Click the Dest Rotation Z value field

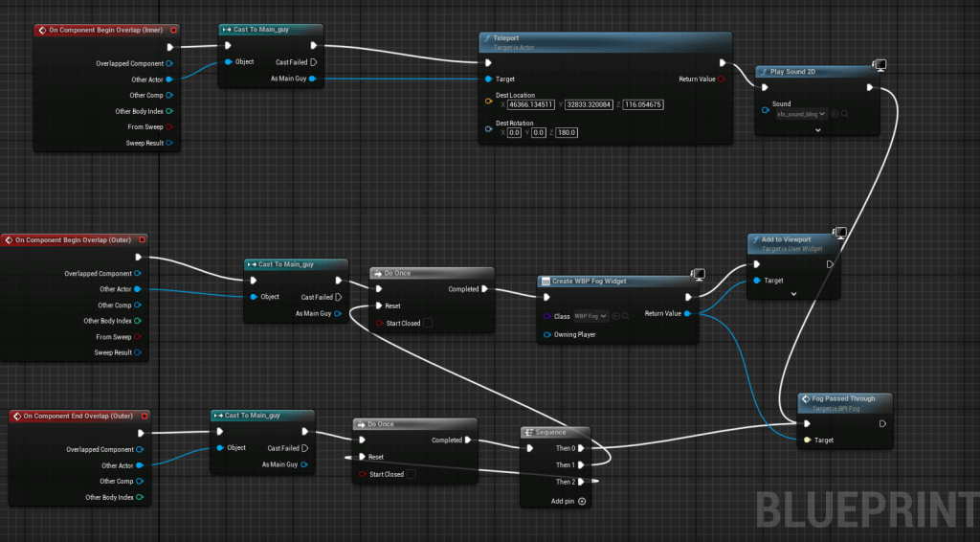[x=566, y=132]
